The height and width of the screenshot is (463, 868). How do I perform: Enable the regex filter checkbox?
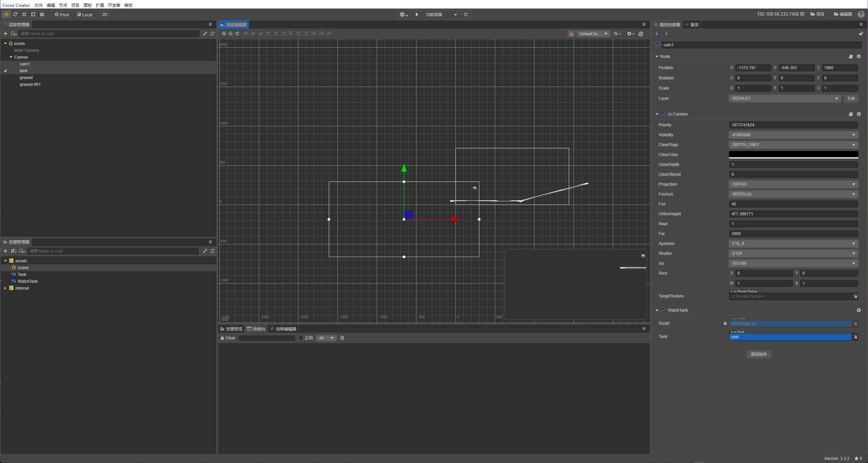301,338
